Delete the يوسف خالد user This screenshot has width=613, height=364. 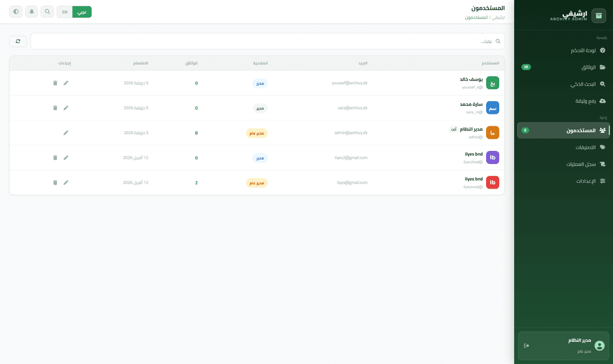coord(55,83)
